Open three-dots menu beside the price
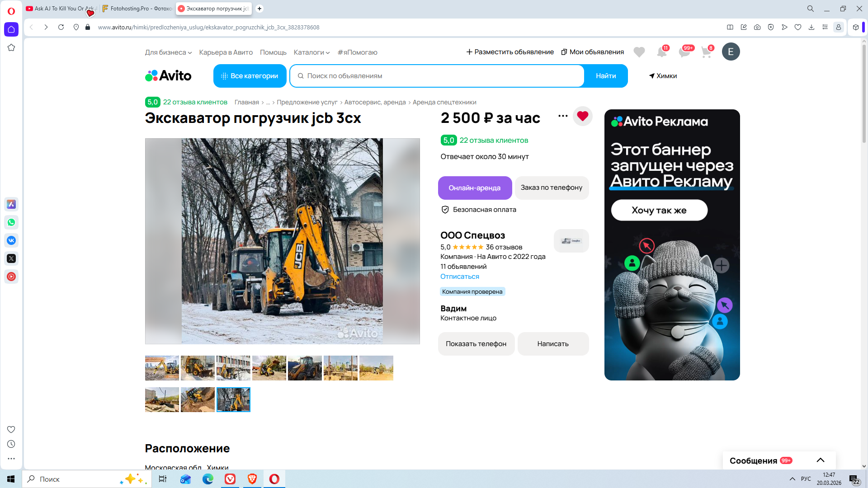The height and width of the screenshot is (488, 868). [563, 116]
